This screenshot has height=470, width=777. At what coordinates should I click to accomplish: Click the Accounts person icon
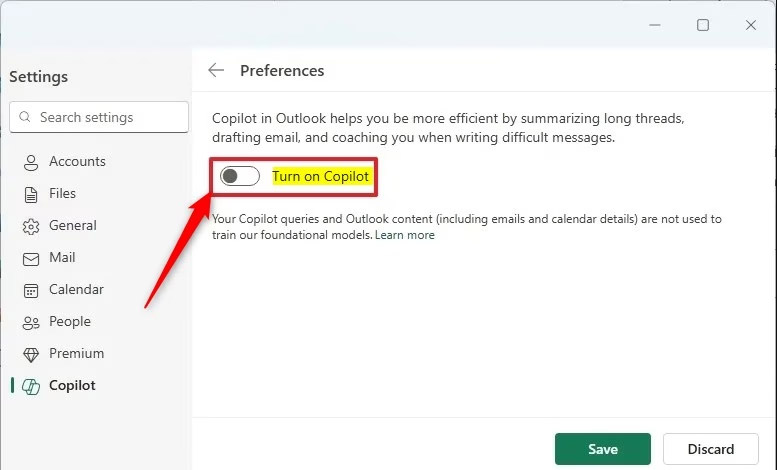(31, 162)
